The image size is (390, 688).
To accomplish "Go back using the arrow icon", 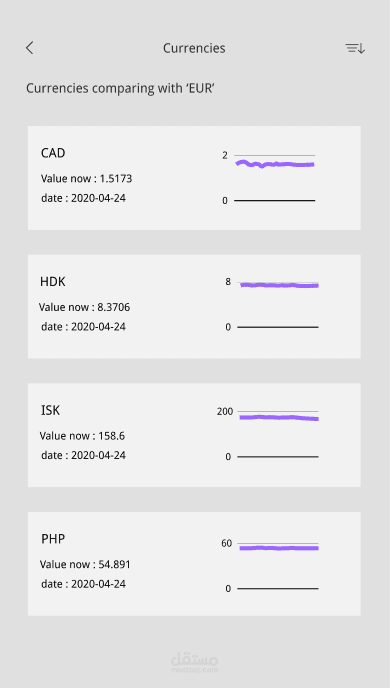I will tap(29, 48).
